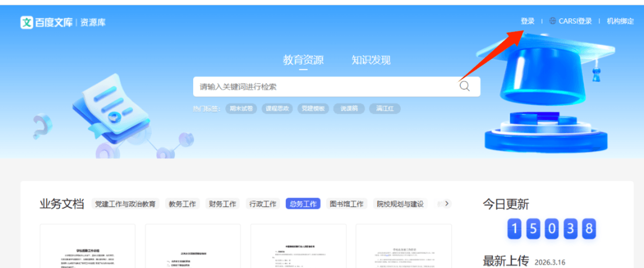The width and height of the screenshot is (644, 268).
Task: Open the 机构绑定 link
Action: coord(620,21)
